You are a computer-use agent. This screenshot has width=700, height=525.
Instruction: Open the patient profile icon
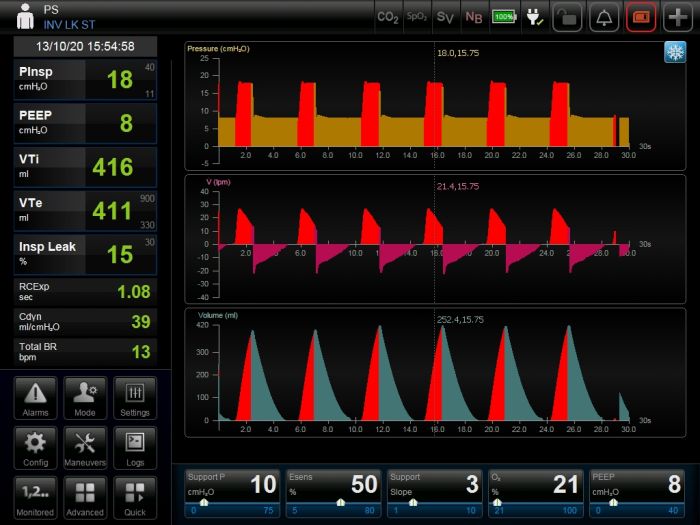[x=25, y=17]
